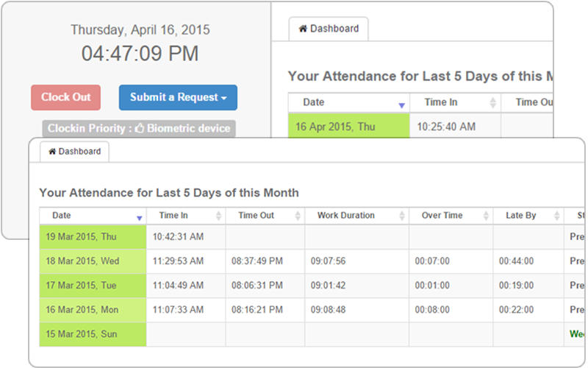Click the Late By sort arrows

click(x=556, y=216)
